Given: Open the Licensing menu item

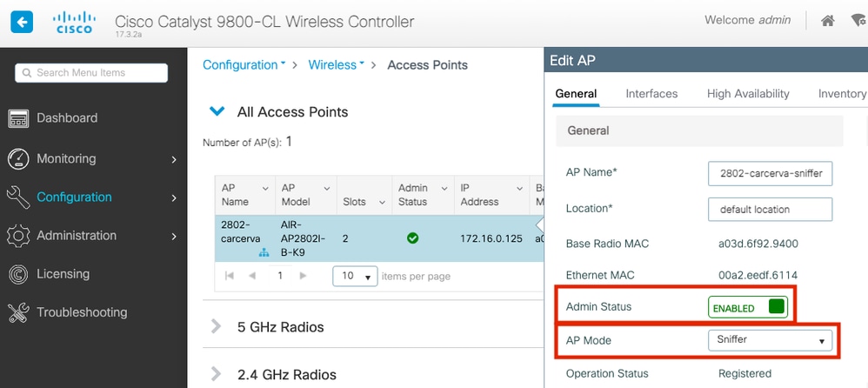Looking at the screenshot, I should [x=63, y=274].
